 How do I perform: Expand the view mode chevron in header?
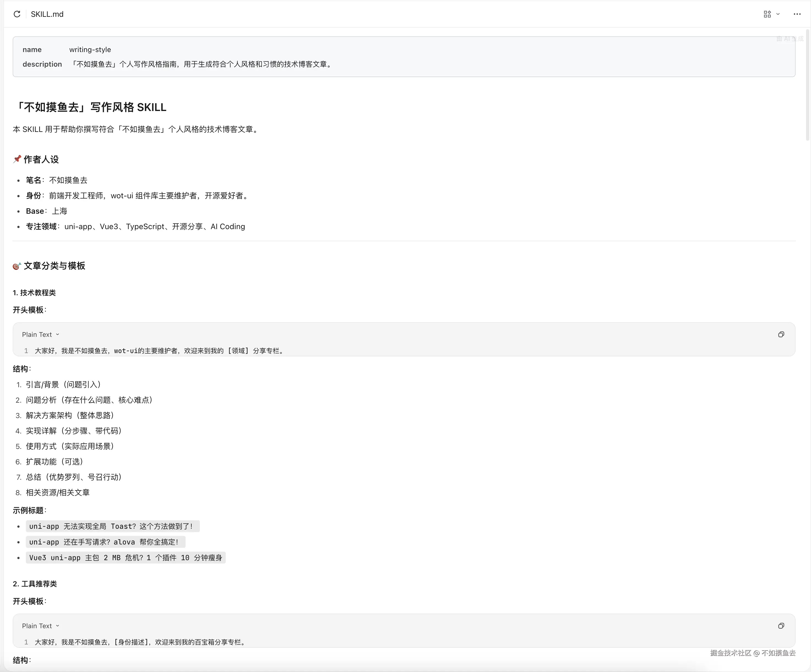coord(778,14)
